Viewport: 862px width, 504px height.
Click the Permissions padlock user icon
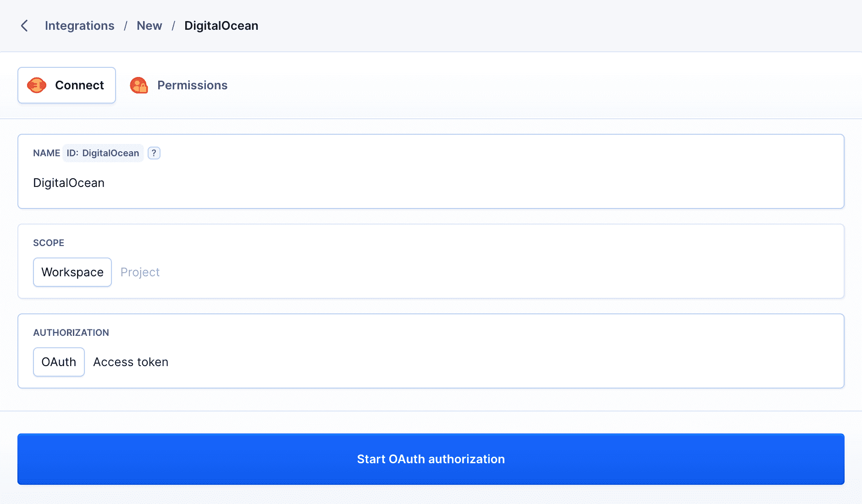click(139, 85)
